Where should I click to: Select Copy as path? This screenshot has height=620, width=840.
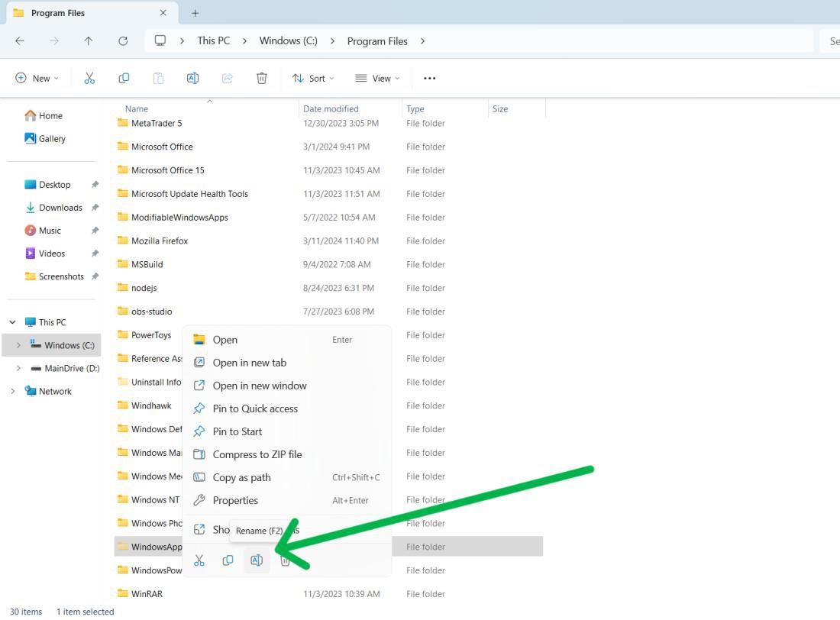pos(286,477)
